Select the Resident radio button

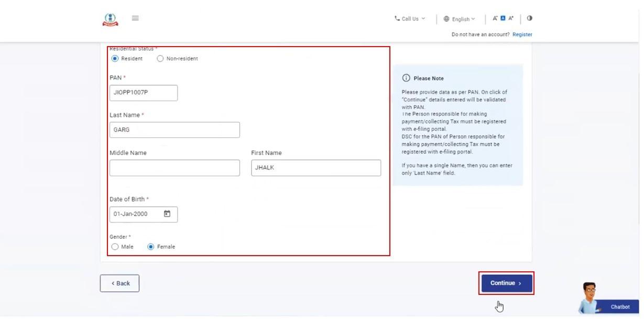pyautogui.click(x=115, y=59)
